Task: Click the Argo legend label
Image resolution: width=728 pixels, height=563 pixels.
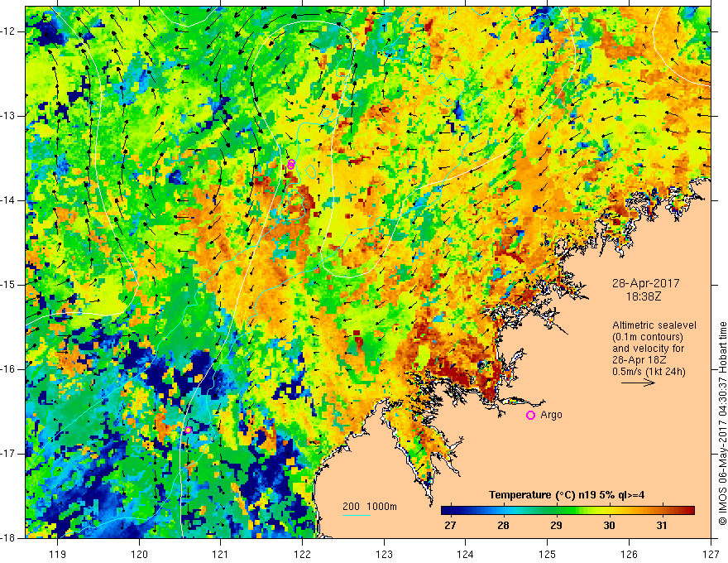Action: coord(551,415)
